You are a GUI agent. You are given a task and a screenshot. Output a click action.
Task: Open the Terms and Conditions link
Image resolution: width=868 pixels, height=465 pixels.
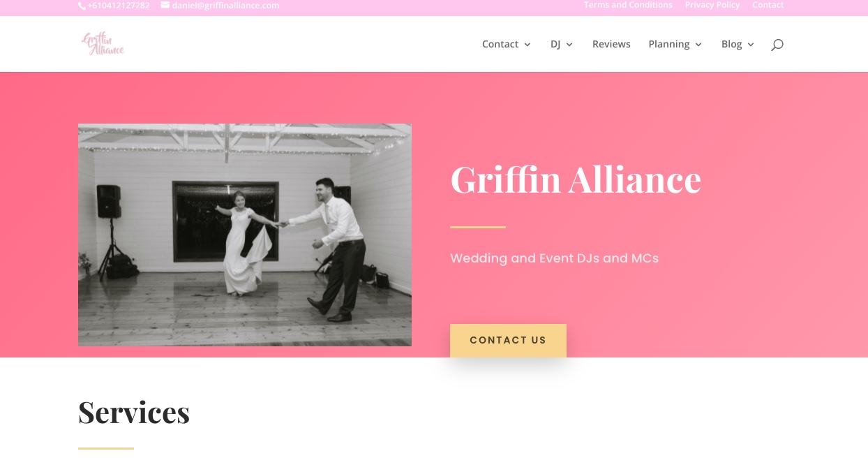coord(628,5)
